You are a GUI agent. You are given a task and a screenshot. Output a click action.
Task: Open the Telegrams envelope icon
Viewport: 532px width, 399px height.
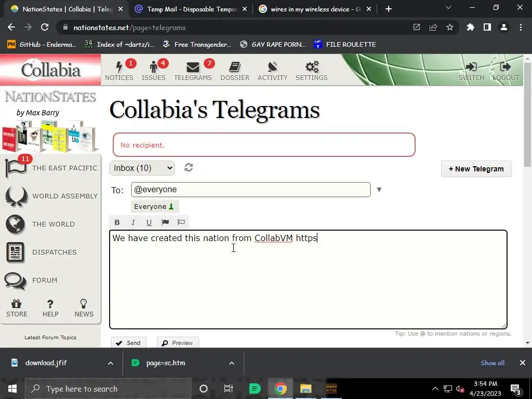(193, 67)
